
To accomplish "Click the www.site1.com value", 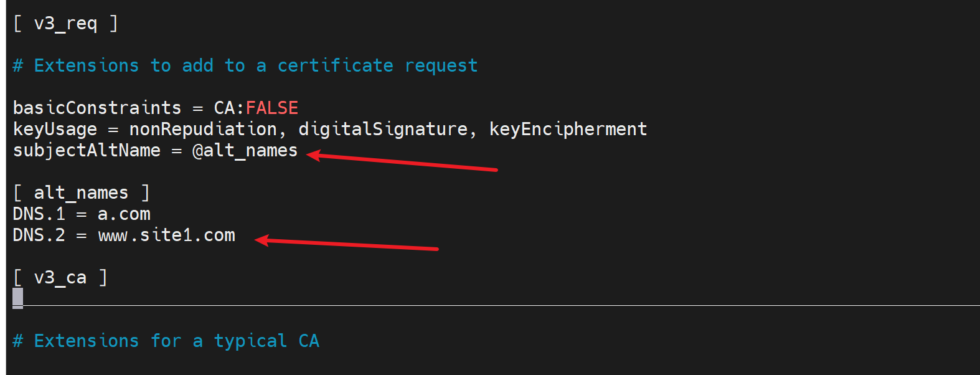I will (x=166, y=235).
